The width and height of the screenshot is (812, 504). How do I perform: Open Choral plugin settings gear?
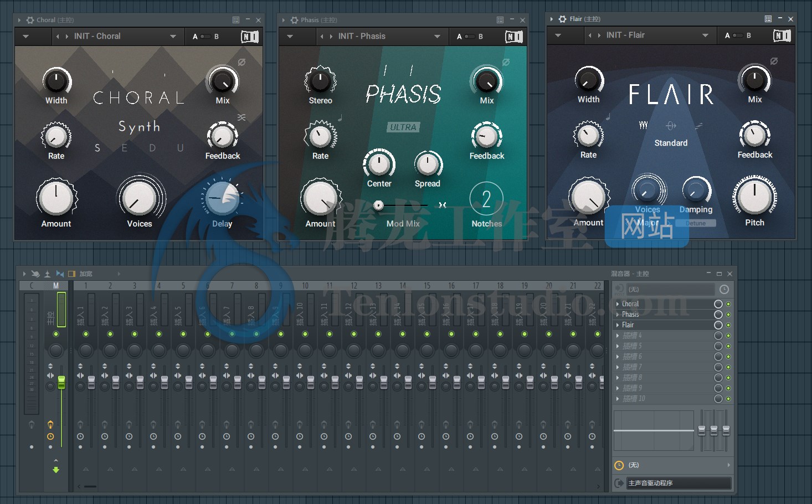pos(30,20)
